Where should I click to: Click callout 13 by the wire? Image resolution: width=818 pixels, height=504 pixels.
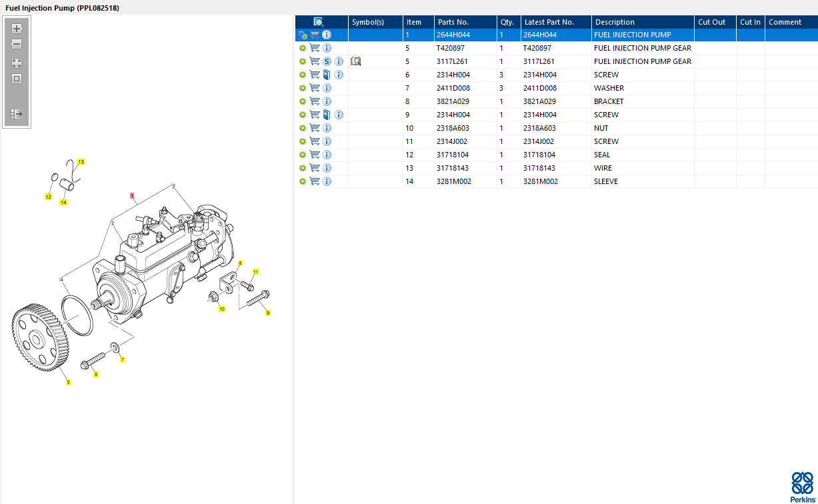[81, 162]
